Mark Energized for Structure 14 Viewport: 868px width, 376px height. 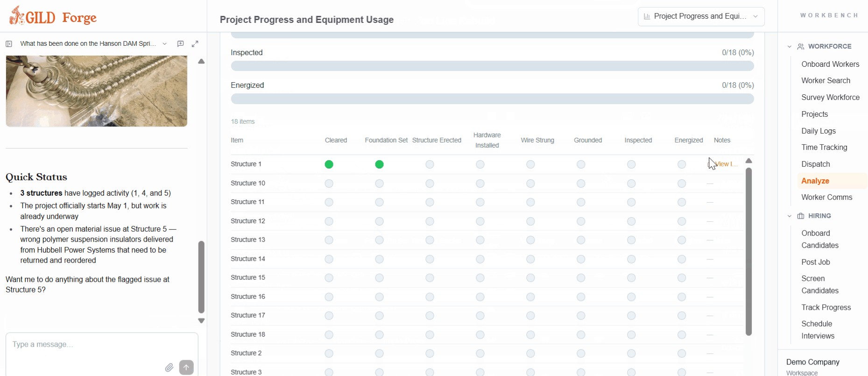click(x=682, y=259)
